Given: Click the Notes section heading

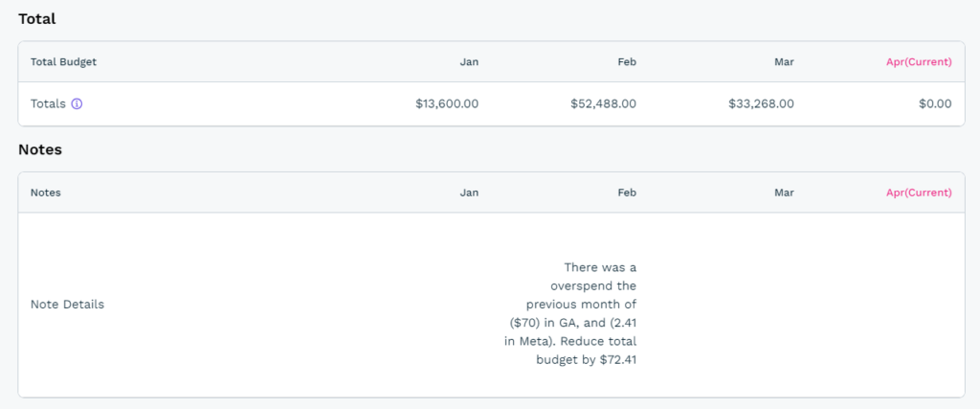Looking at the screenshot, I should 40,149.
